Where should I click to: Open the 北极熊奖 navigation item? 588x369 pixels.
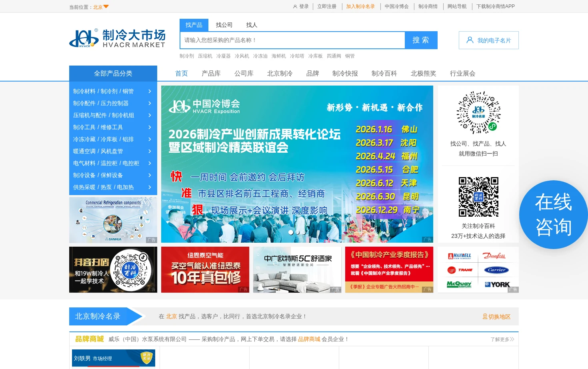pyautogui.click(x=424, y=74)
